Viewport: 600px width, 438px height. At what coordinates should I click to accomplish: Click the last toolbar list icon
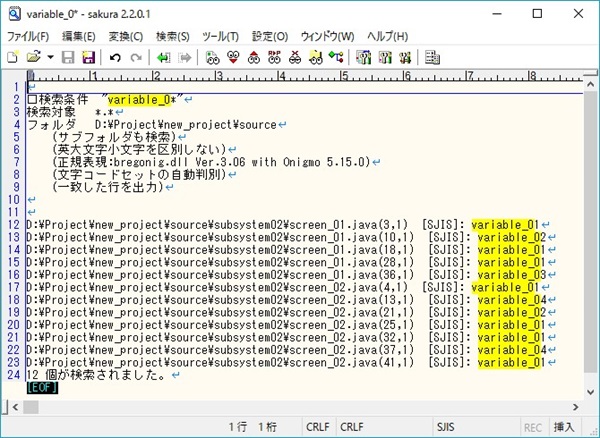[432, 58]
